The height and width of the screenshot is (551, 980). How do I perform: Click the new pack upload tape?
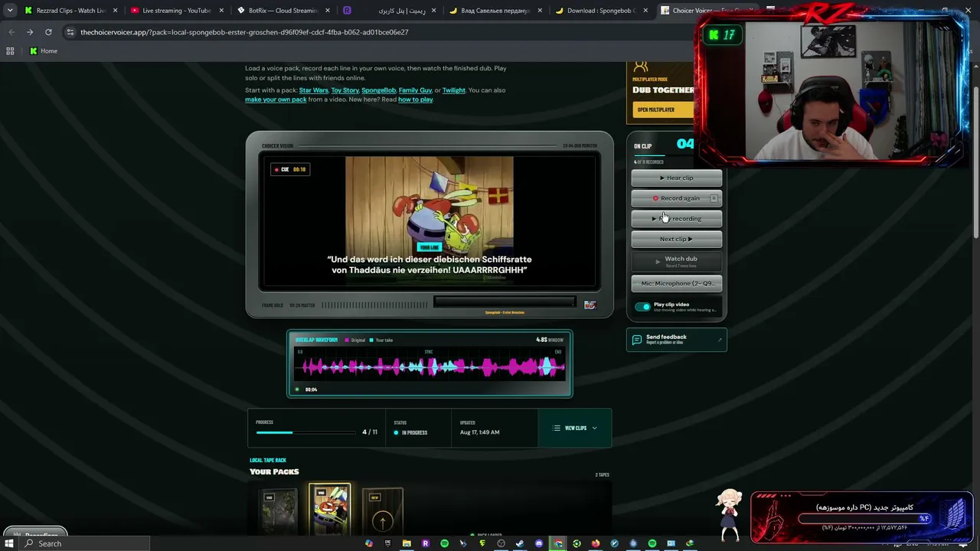[x=382, y=511]
